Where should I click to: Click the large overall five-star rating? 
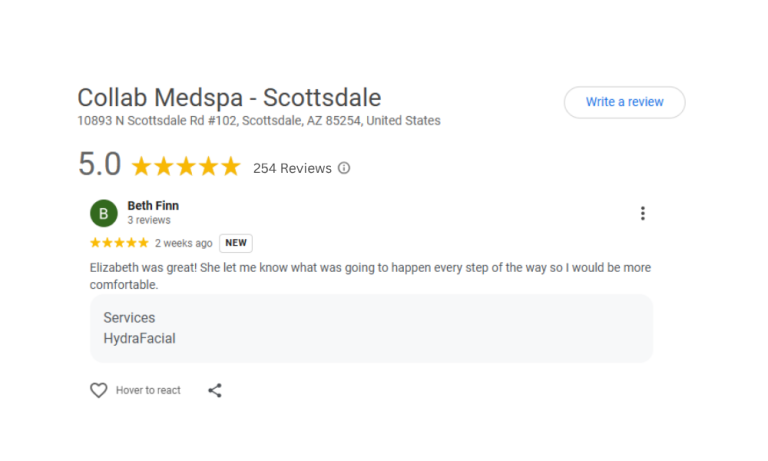pos(186,167)
